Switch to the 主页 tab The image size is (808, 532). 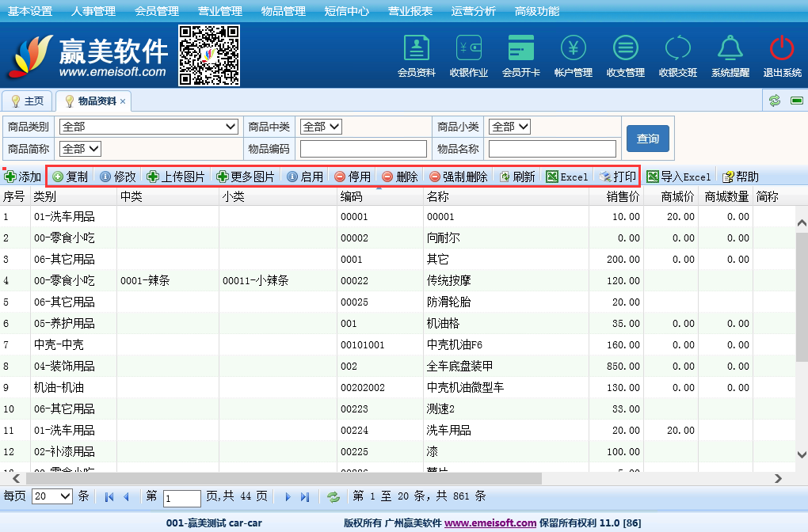[27, 101]
